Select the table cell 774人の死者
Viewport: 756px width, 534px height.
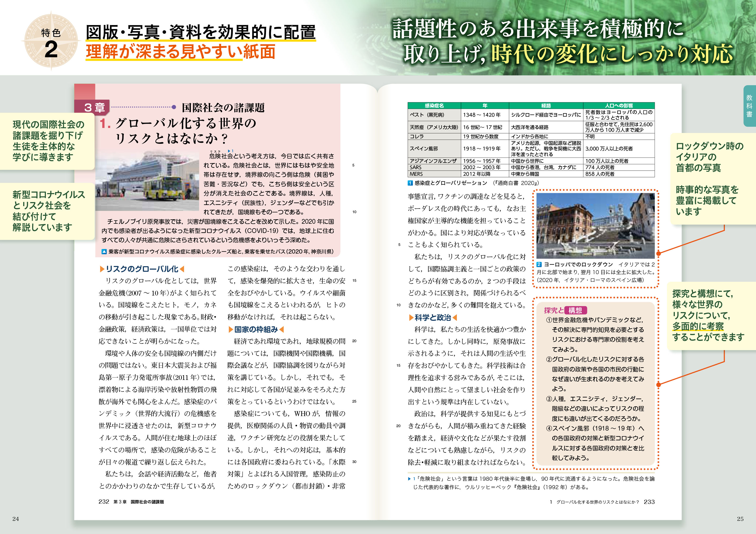point(619,167)
